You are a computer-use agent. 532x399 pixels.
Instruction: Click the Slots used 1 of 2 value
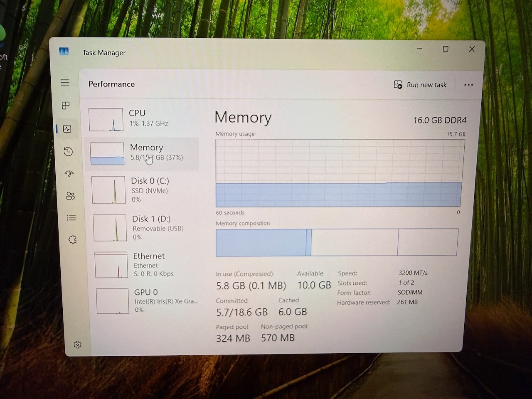[x=406, y=283]
